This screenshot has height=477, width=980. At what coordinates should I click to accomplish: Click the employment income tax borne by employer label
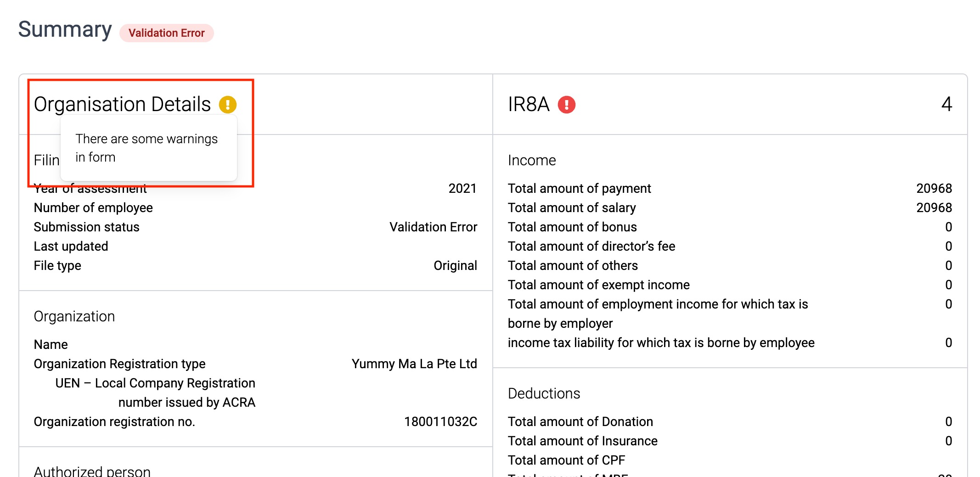click(x=658, y=314)
